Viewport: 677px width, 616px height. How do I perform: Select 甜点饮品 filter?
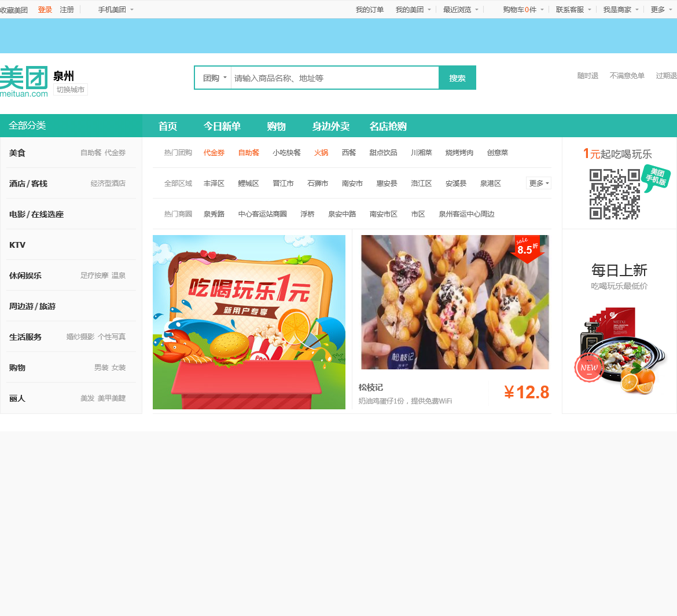[384, 153]
